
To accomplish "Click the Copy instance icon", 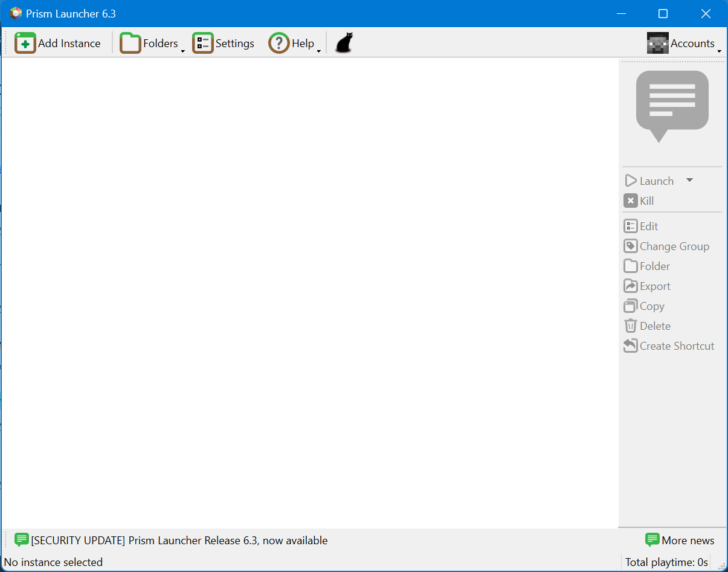I will [630, 306].
